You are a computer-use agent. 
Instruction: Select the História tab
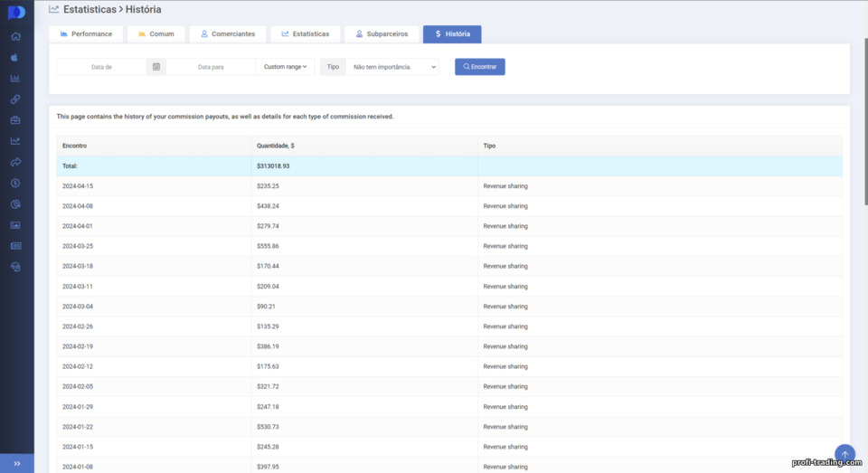click(452, 33)
